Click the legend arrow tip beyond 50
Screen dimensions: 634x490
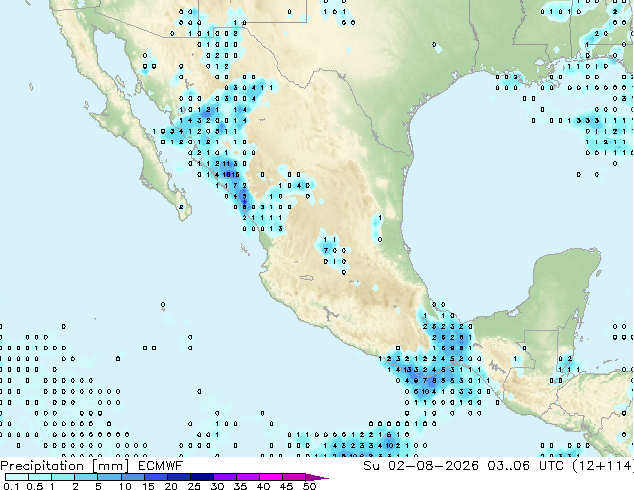click(x=318, y=477)
